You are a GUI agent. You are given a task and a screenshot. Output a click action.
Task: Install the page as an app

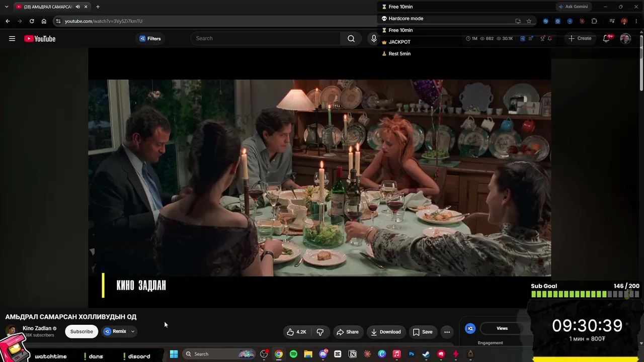[x=518, y=21]
